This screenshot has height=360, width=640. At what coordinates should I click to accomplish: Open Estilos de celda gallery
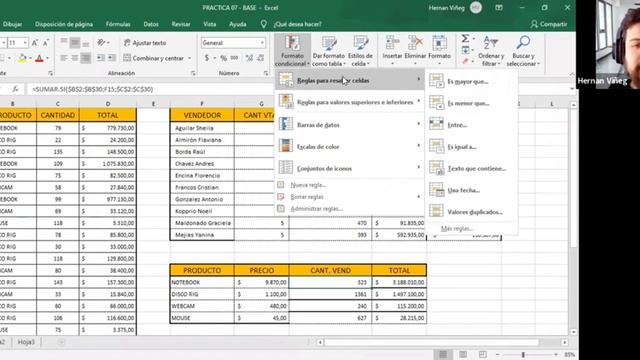coord(360,51)
